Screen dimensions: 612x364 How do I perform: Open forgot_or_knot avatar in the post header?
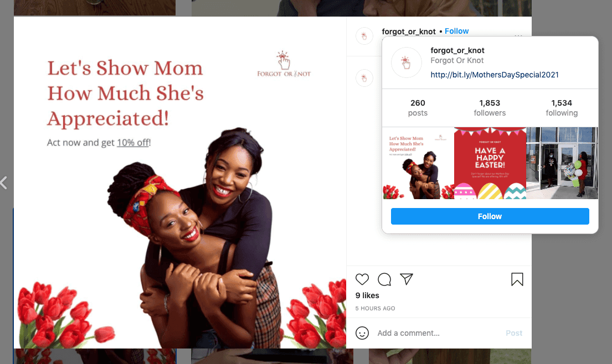pos(364,37)
